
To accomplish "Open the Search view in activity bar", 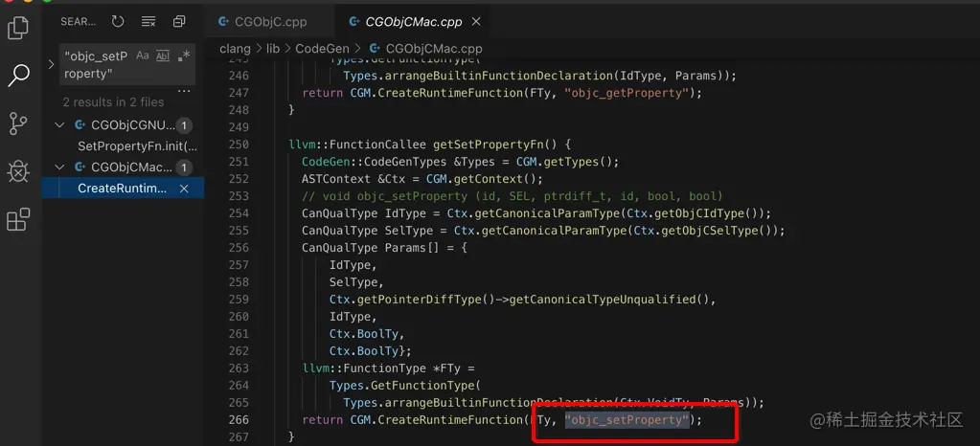I will click(18, 75).
